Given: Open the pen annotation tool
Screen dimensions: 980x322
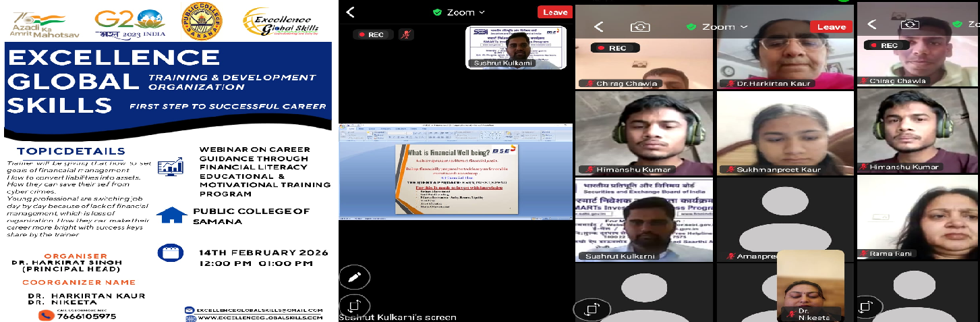Looking at the screenshot, I should pyautogui.click(x=355, y=277).
